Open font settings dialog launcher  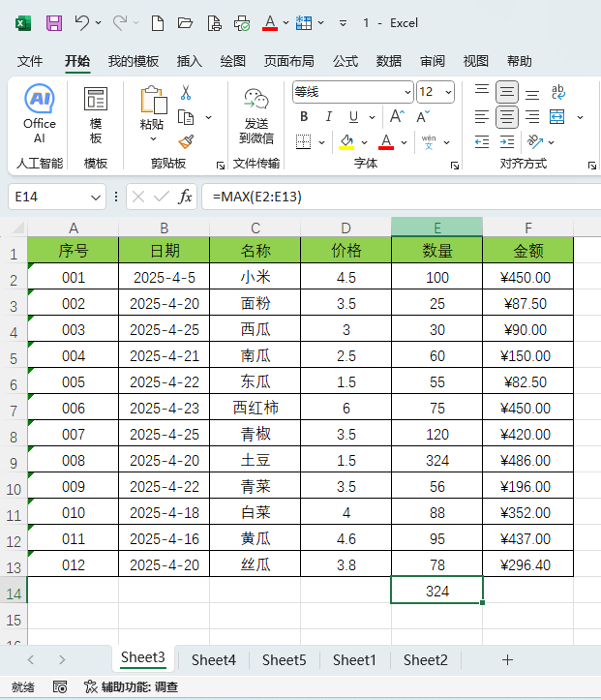[x=455, y=167]
